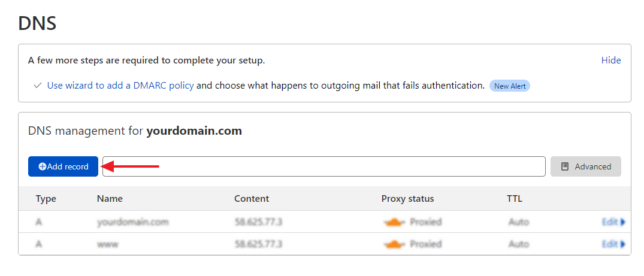Sort records by Type column header
This screenshot has height=276, width=644.
(x=46, y=199)
